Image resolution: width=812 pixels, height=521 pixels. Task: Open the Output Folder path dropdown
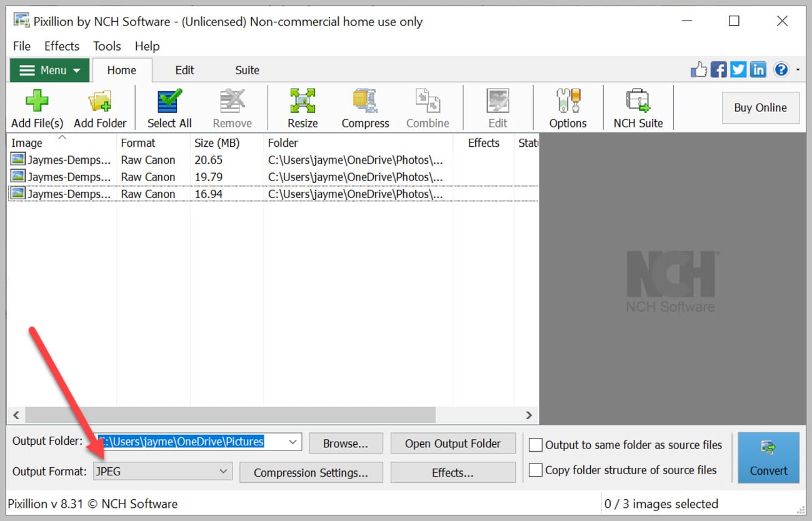293,442
